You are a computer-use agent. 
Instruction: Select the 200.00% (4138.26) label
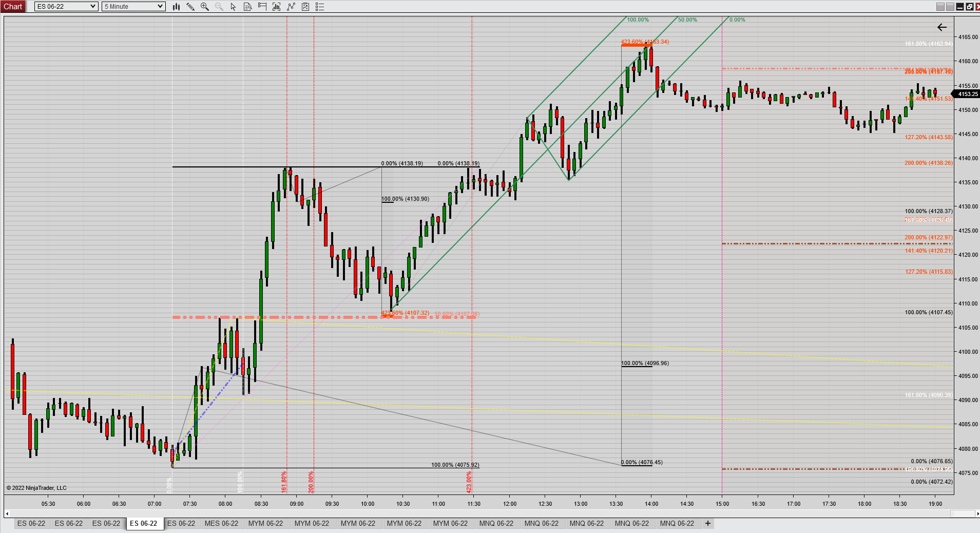pos(929,163)
